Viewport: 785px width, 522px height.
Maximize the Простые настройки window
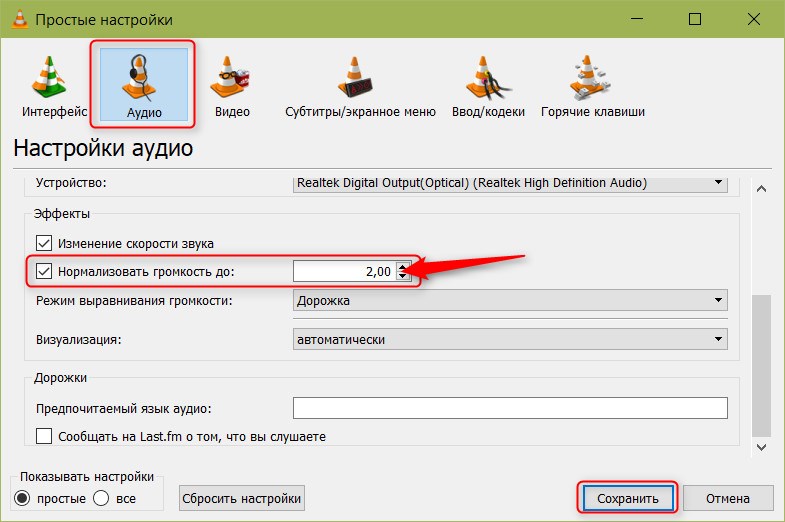point(695,19)
